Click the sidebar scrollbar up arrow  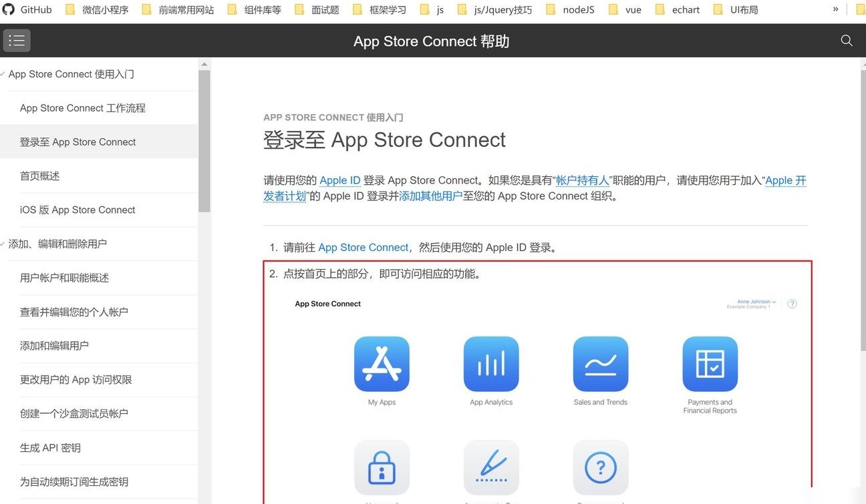coord(204,64)
